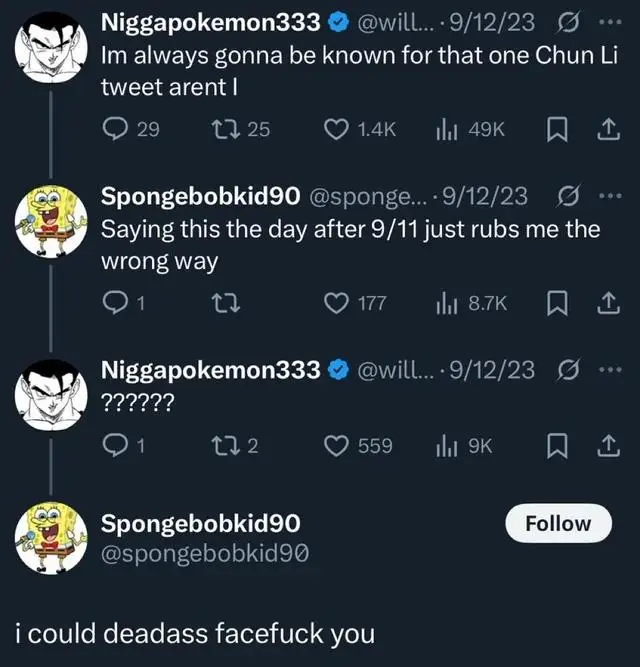Bookmark the ?????? tweet
The height and width of the screenshot is (667, 640).
[x=558, y=446]
